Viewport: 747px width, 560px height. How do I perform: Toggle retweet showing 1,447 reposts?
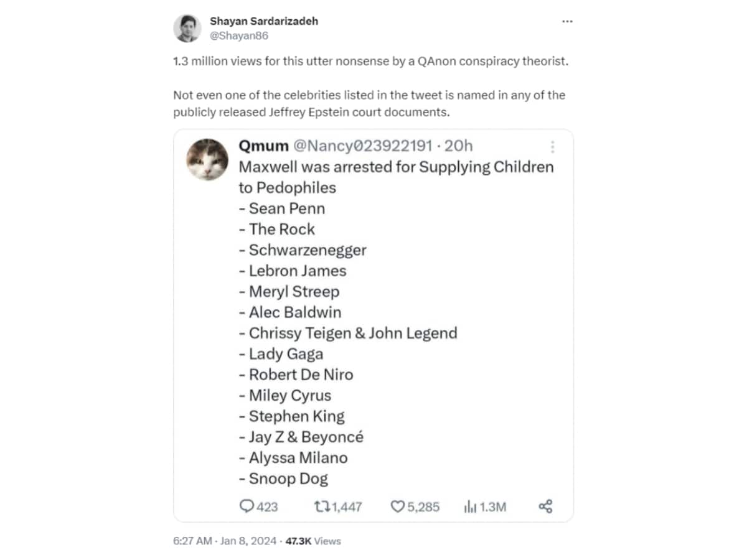(330, 506)
